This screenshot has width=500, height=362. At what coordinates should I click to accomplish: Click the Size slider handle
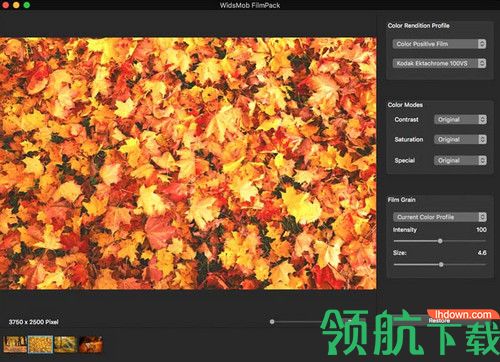[441, 265]
